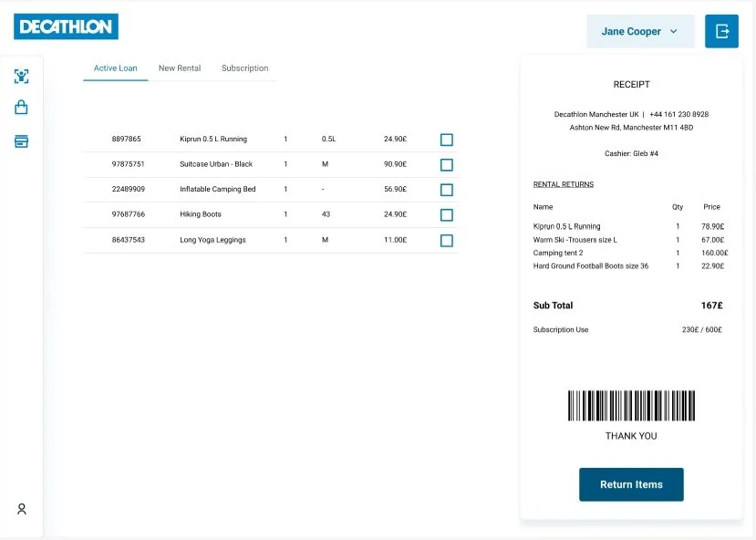Click the 230£ / 600£ subscription value
This screenshot has height=540, width=756.
[702, 330]
